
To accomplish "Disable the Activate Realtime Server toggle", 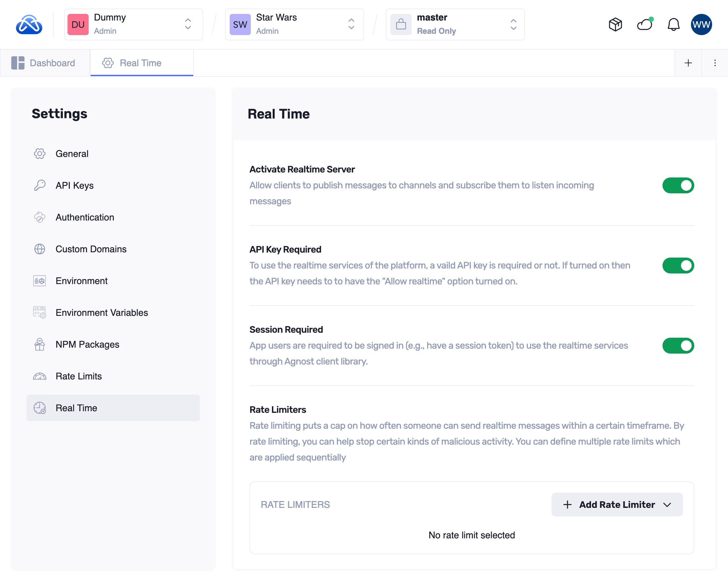I will [x=678, y=185].
